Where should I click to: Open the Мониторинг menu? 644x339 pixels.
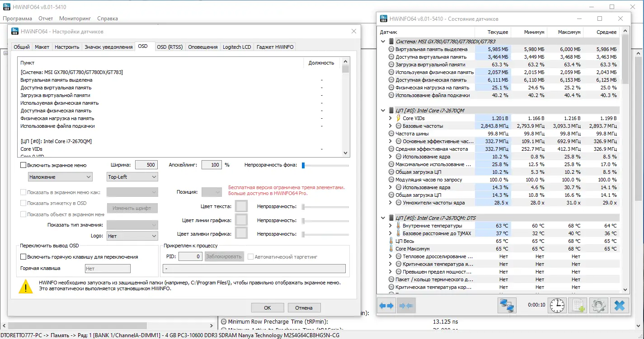pyautogui.click(x=75, y=19)
